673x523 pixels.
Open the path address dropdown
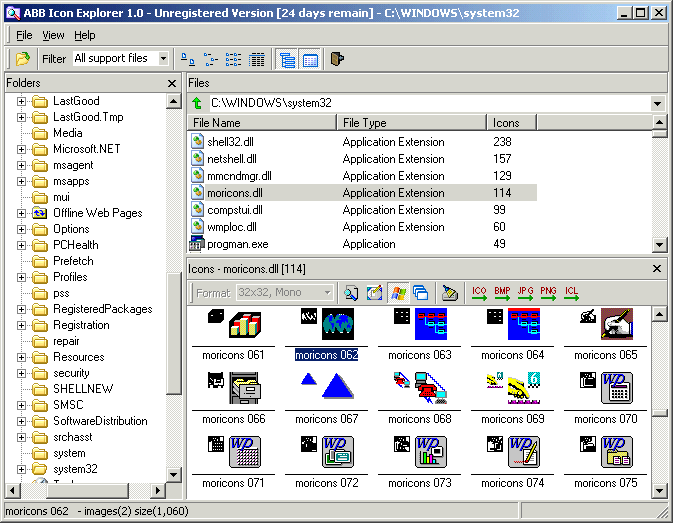(657, 103)
